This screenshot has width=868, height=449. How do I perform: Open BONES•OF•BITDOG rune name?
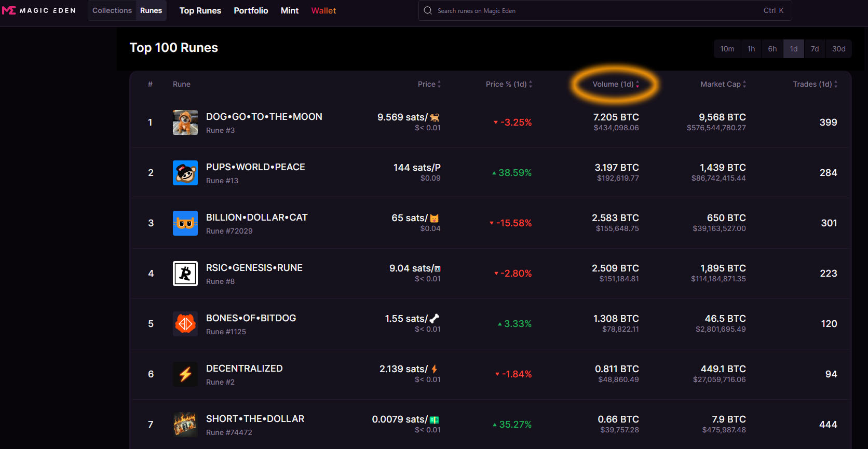[x=251, y=318]
